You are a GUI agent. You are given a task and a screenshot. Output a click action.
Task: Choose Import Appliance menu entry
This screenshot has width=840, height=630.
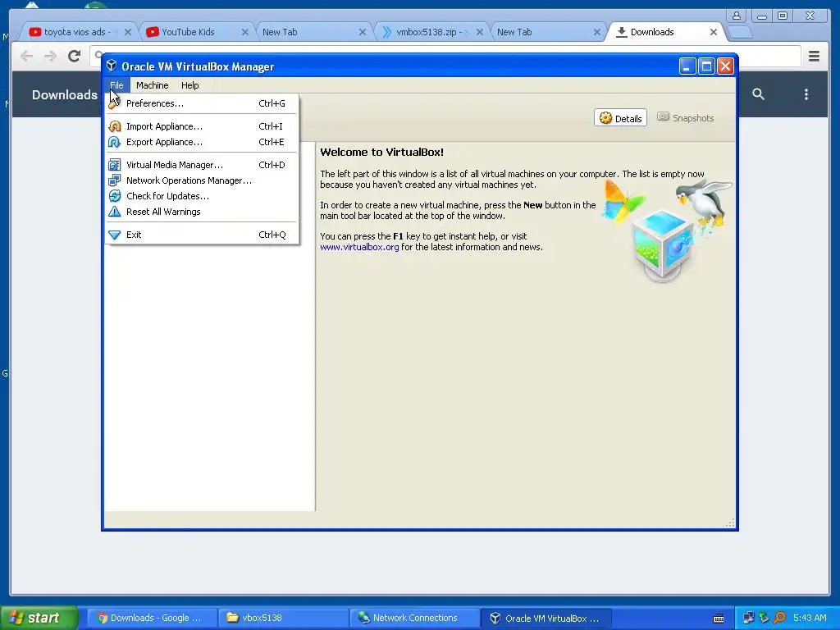[202, 126]
